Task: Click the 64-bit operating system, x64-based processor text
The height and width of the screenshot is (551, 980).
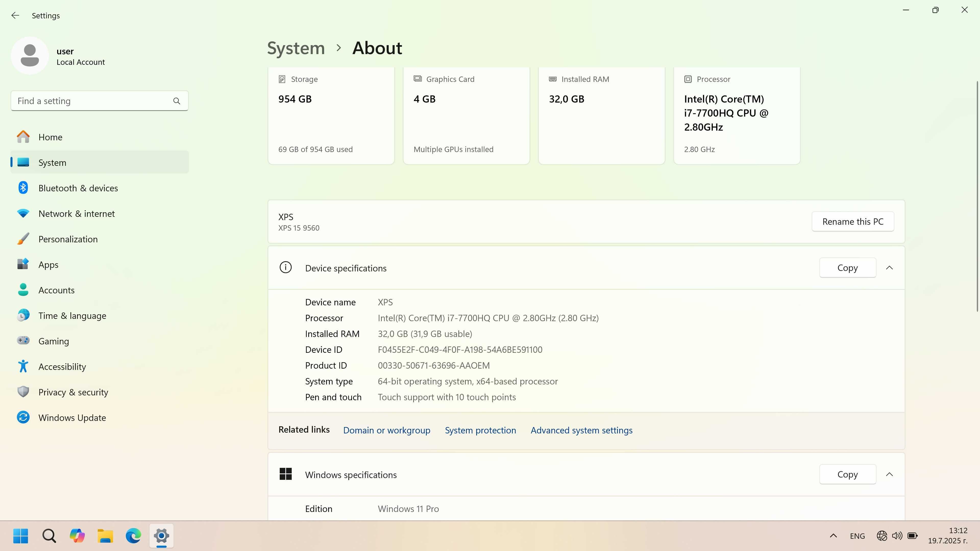Action: 468,381
